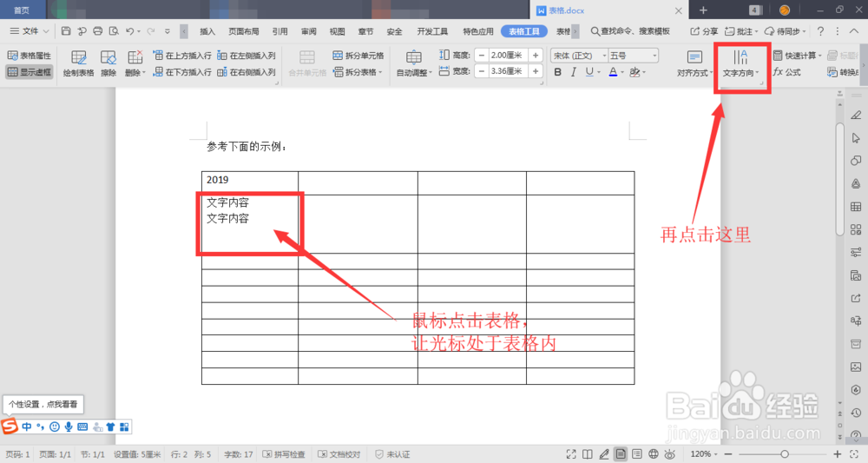The image size is (868, 463).
Task: Click the help question mark icon
Action: pos(820,31)
